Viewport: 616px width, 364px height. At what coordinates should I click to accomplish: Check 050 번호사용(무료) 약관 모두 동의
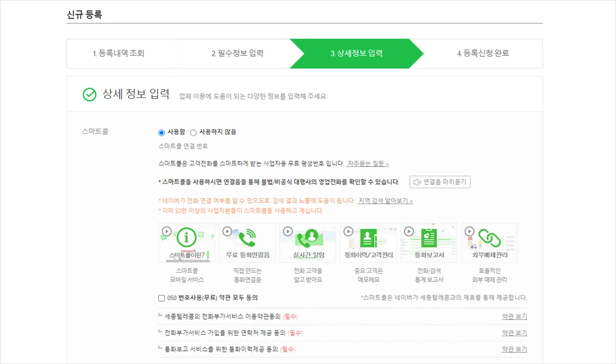161,298
